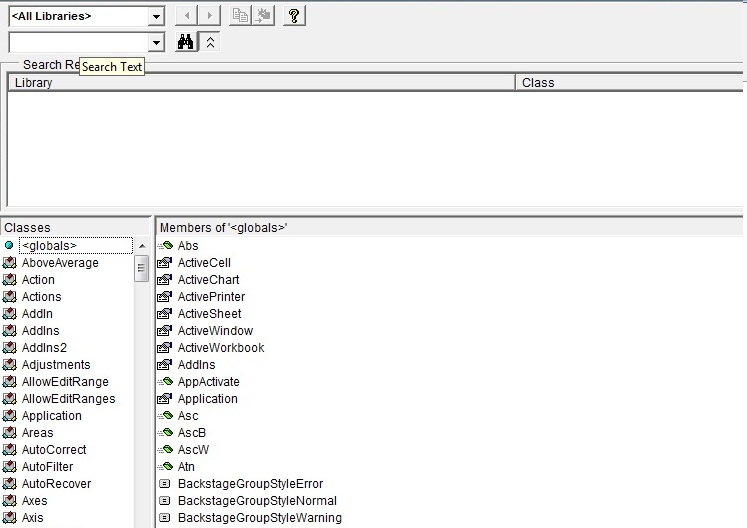Click the globals teal circle icon
Screen dimensions: 747x528
coord(9,245)
